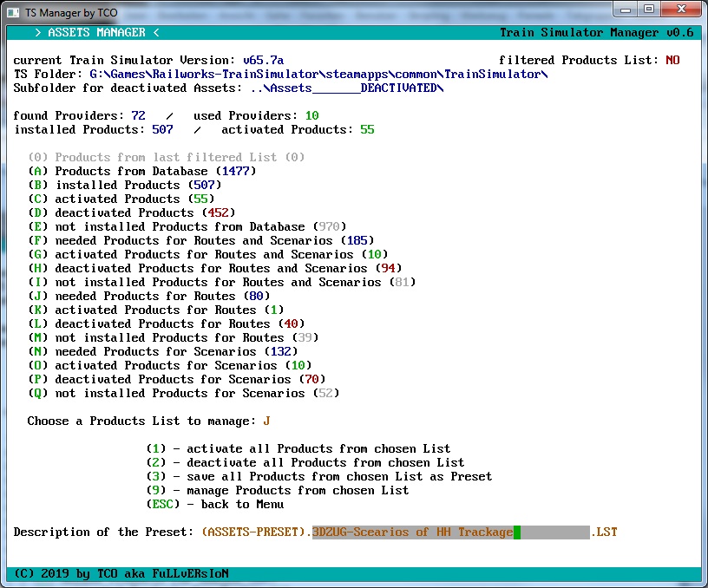The height and width of the screenshot is (588, 708).
Task: Select (E) not installed Products from Database
Action: (x=187, y=226)
